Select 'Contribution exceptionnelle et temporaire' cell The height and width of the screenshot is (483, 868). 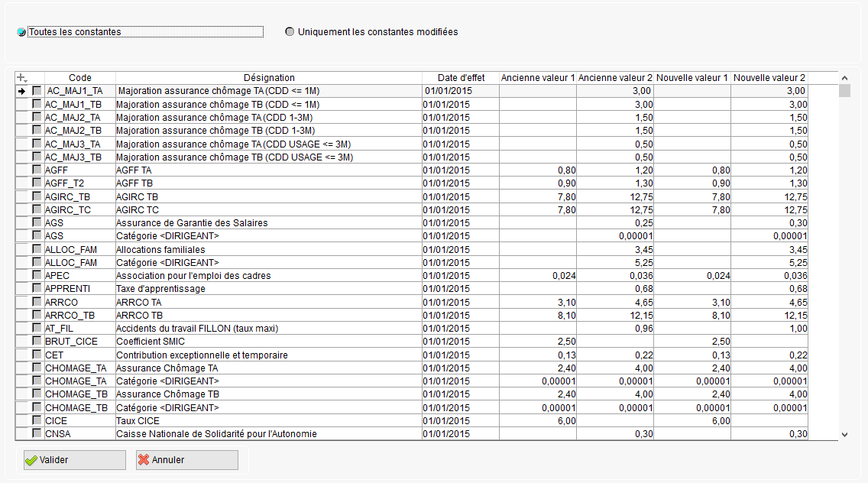tap(268, 355)
